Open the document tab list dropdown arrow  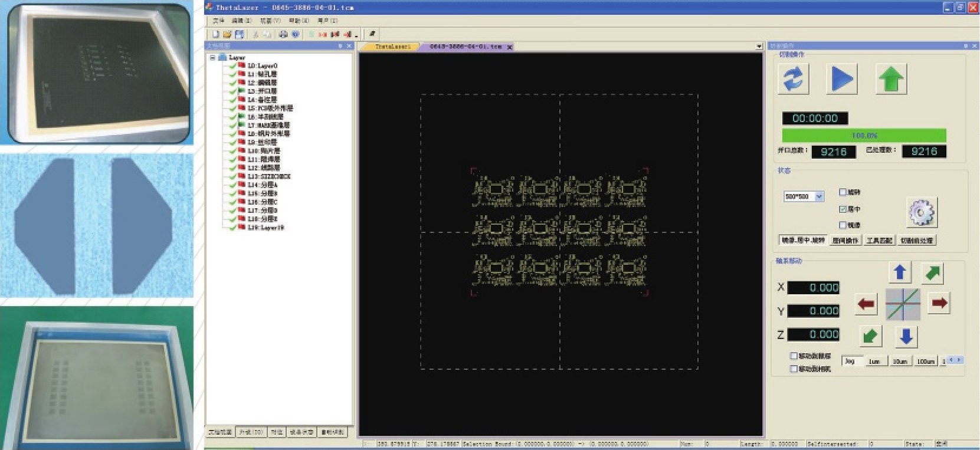tap(759, 46)
